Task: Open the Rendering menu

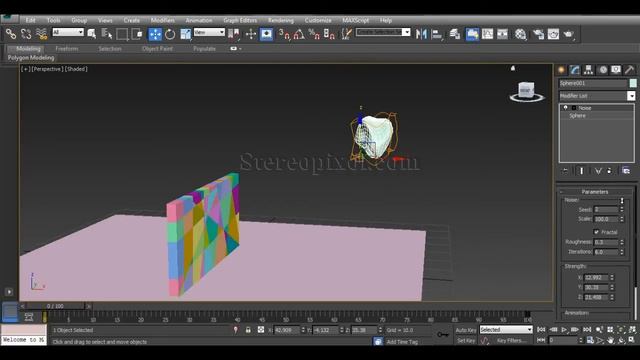Action: click(x=281, y=20)
